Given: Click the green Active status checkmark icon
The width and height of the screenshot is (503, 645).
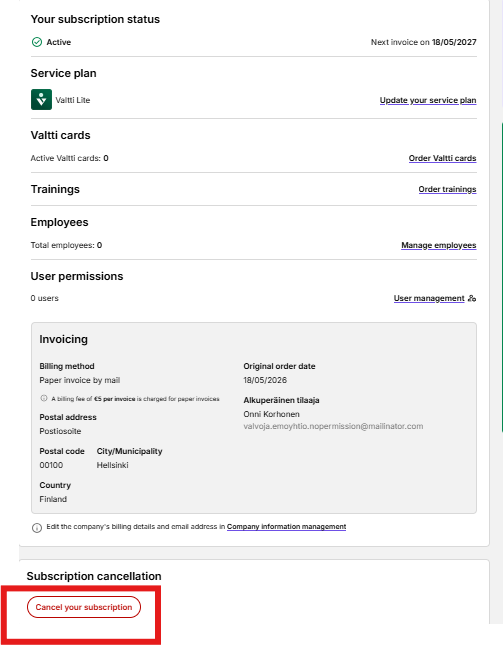Looking at the screenshot, I should point(37,42).
